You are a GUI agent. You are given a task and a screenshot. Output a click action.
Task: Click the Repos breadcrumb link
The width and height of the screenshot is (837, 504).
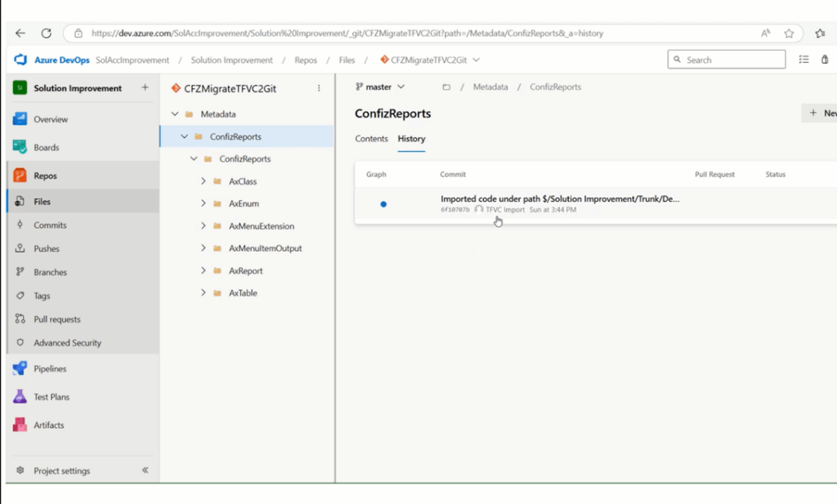click(306, 60)
